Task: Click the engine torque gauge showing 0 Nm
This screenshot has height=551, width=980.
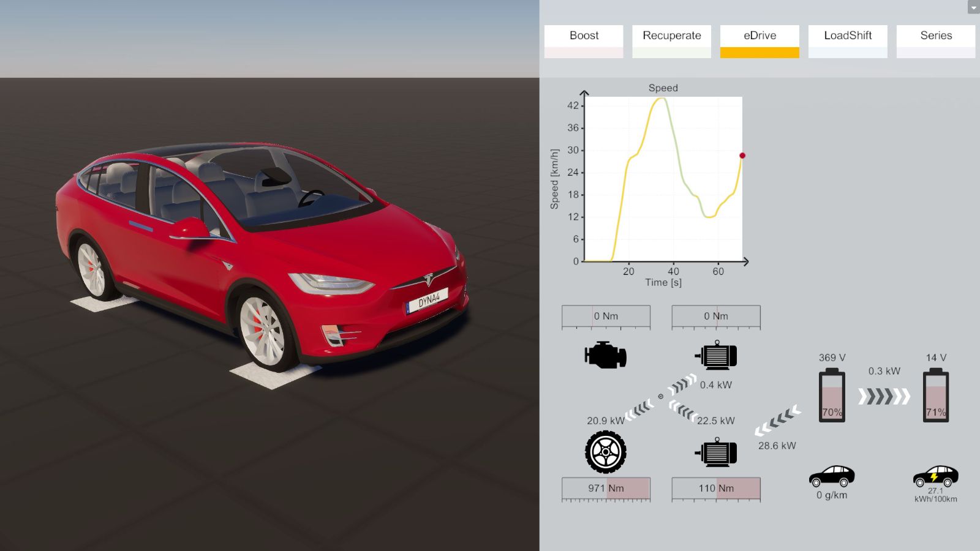Action: pos(606,317)
